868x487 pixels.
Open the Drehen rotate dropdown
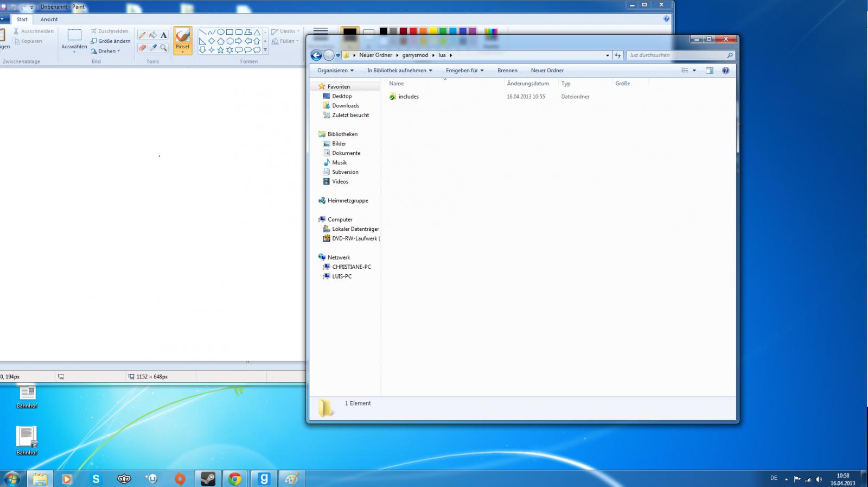(x=106, y=51)
